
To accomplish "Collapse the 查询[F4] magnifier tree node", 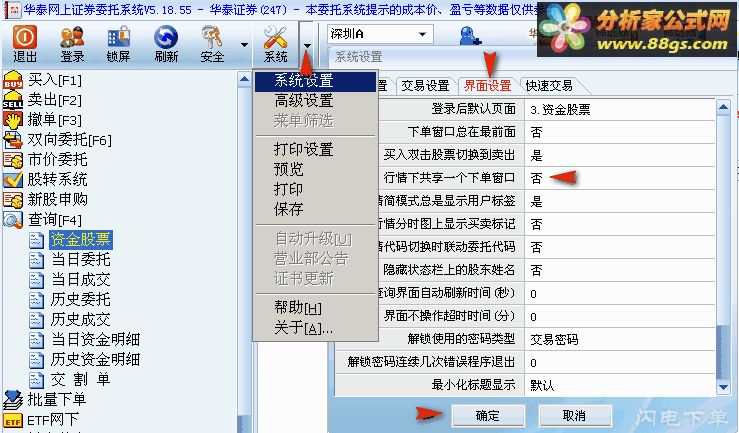I will 13,220.
